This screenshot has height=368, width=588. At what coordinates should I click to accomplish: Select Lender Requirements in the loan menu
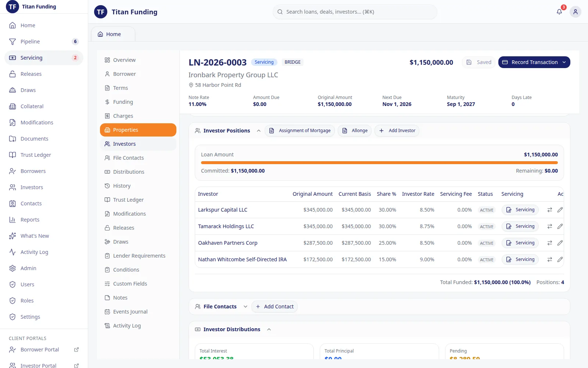(x=138, y=256)
